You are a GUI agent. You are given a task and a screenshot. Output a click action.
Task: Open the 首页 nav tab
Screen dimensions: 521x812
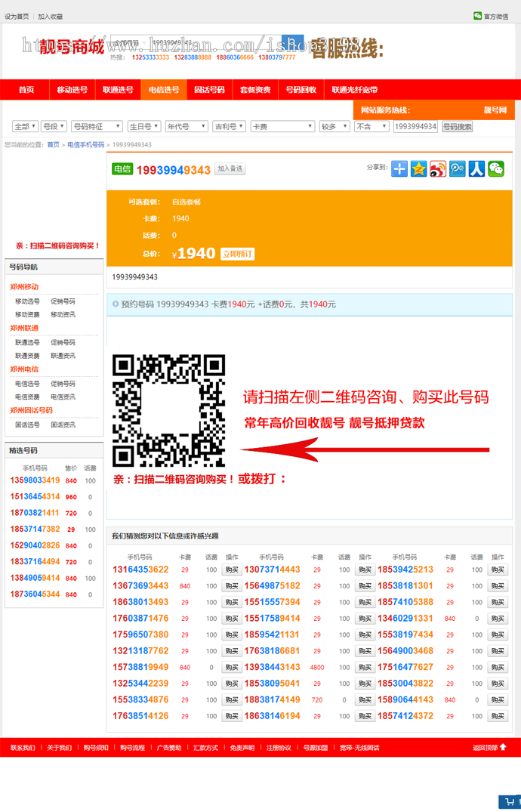coord(26,90)
